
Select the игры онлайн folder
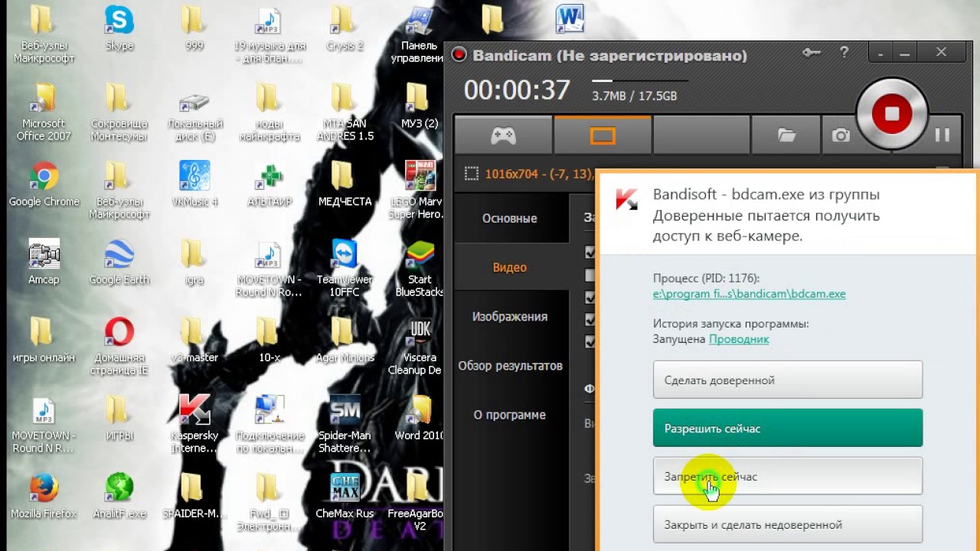coord(44,341)
